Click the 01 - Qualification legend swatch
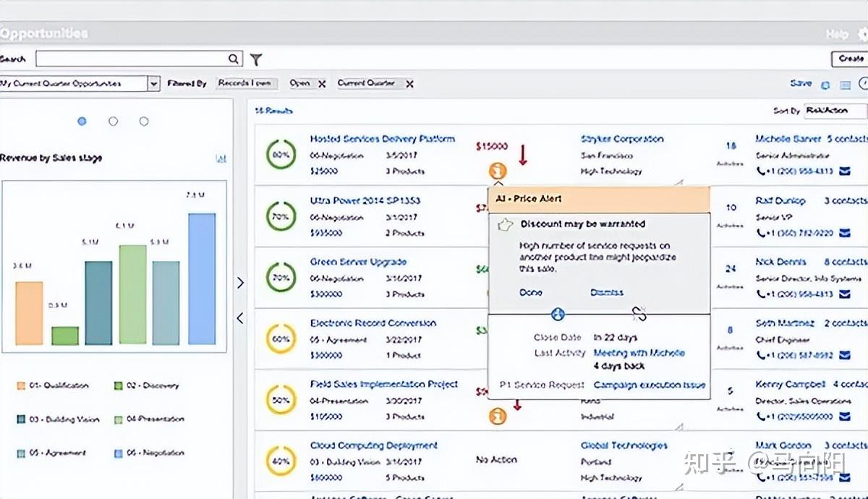868x499 pixels. click(20, 386)
